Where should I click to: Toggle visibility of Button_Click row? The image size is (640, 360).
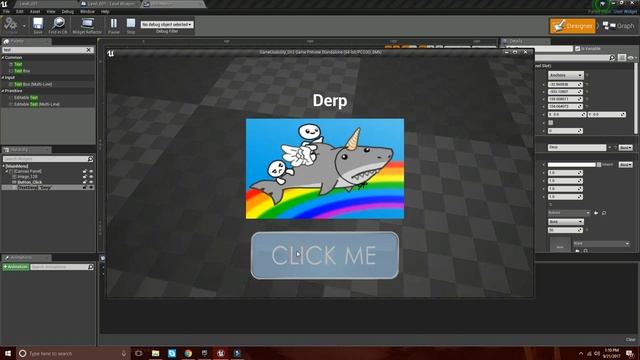tap(91, 182)
